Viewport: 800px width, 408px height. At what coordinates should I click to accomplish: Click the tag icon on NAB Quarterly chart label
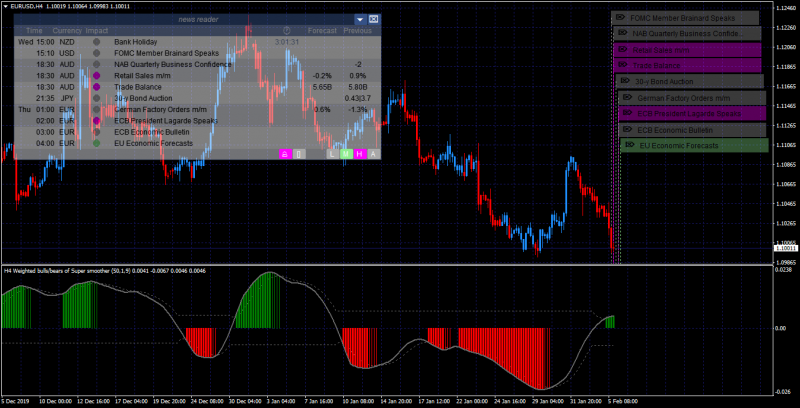point(622,33)
